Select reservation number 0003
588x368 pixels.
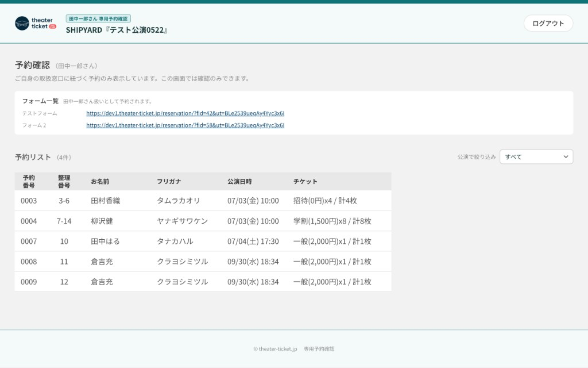(x=29, y=201)
